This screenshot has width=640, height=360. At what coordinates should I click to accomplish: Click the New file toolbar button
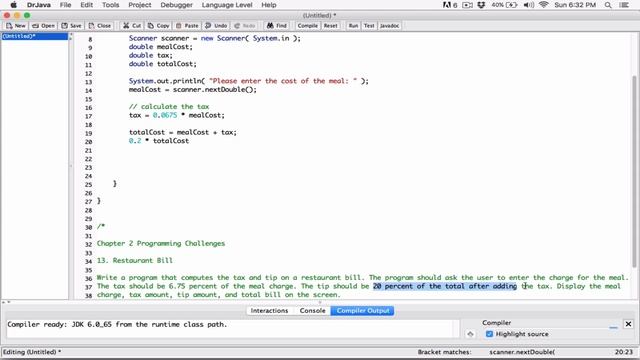point(16,26)
